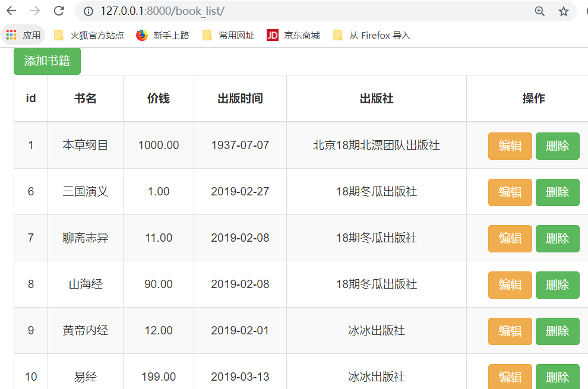Open the 京东商城 JD bookmark

pos(293,35)
